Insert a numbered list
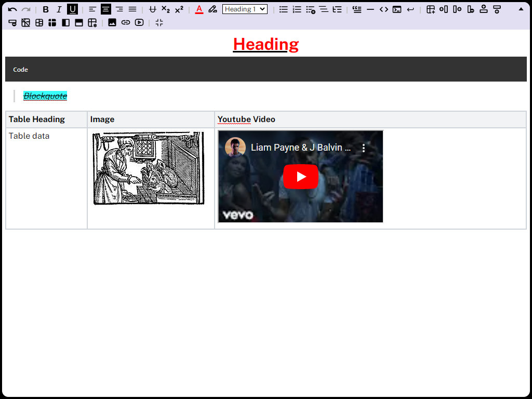 point(297,9)
